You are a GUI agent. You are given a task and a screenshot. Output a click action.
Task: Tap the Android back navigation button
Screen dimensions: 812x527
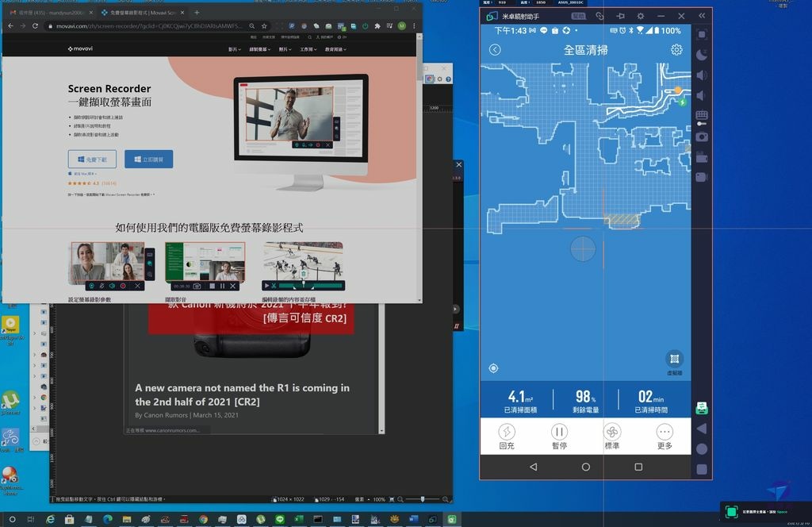point(534,467)
